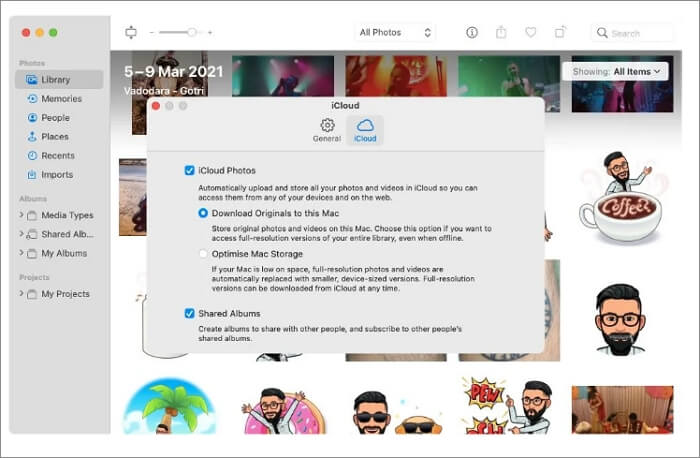This screenshot has height=458, width=700.
Task: Open the pink donut Memoji sticker
Action: tap(284, 411)
